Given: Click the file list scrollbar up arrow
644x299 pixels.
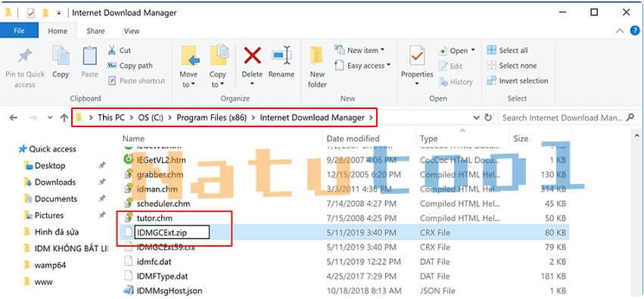Looking at the screenshot, I should point(637,135).
